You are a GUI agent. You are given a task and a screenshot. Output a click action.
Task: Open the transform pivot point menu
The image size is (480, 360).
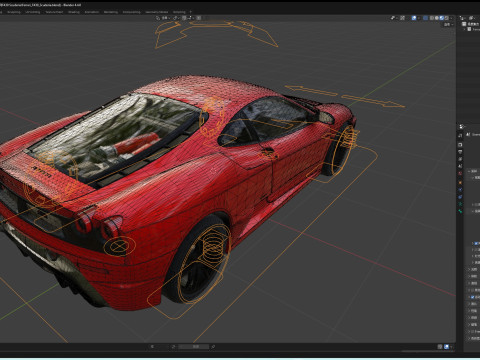tap(176, 18)
